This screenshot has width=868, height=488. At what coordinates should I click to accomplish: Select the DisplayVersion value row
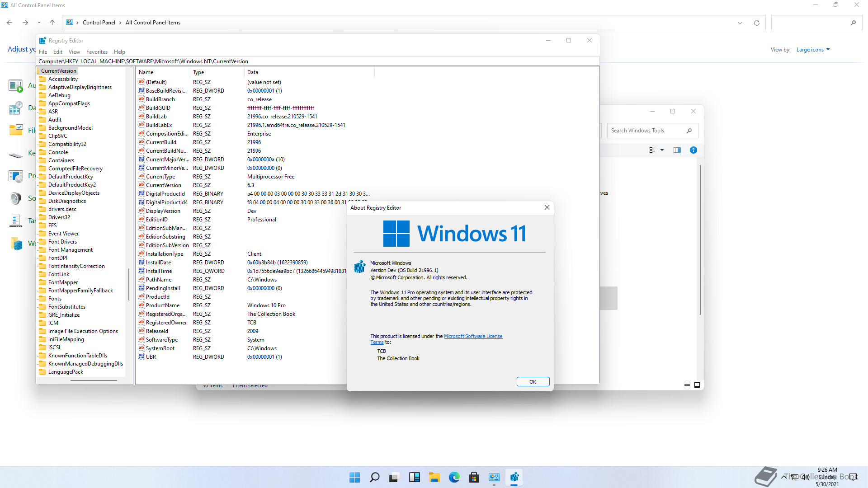click(x=242, y=211)
